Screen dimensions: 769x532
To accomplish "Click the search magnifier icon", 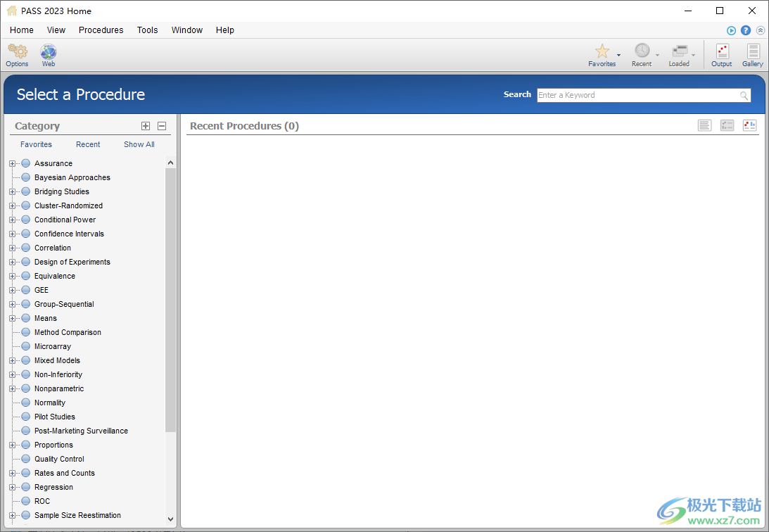I will (x=744, y=96).
